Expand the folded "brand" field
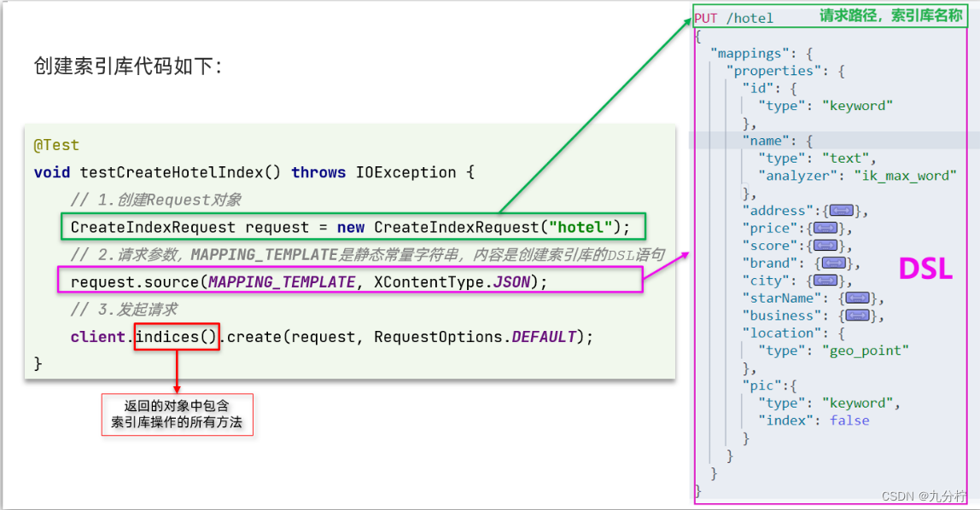980x510 pixels. tap(833, 264)
